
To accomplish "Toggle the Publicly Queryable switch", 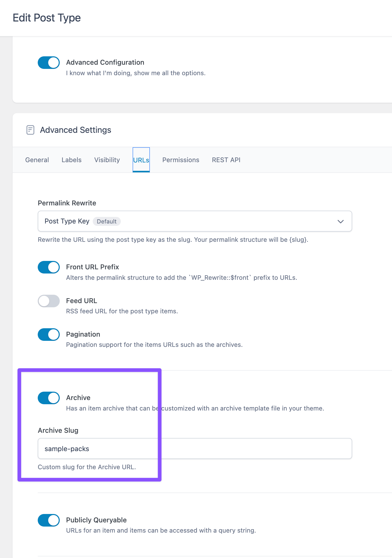I will (49, 520).
